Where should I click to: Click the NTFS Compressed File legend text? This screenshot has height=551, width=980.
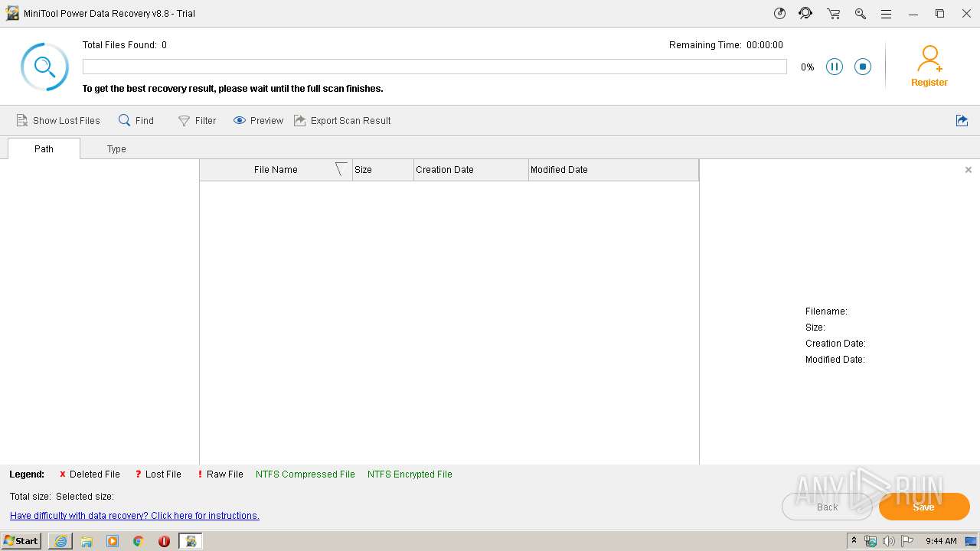click(305, 474)
